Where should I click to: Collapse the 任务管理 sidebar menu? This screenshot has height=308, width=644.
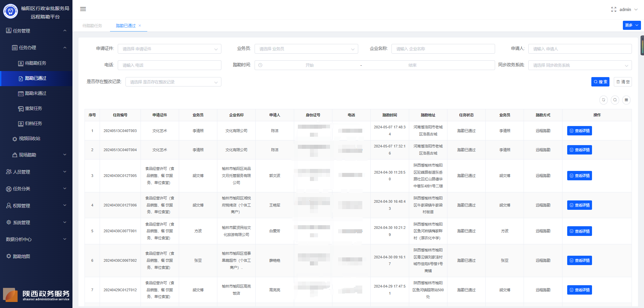(x=36, y=31)
